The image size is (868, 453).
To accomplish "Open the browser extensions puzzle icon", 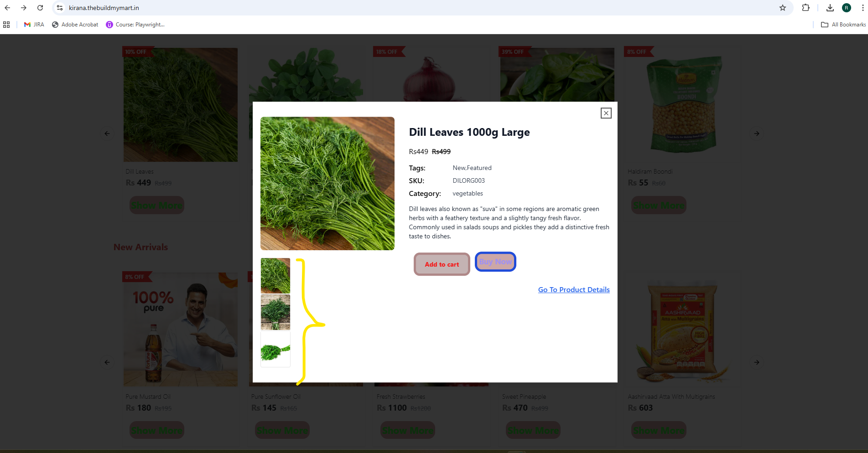I will 806,8.
